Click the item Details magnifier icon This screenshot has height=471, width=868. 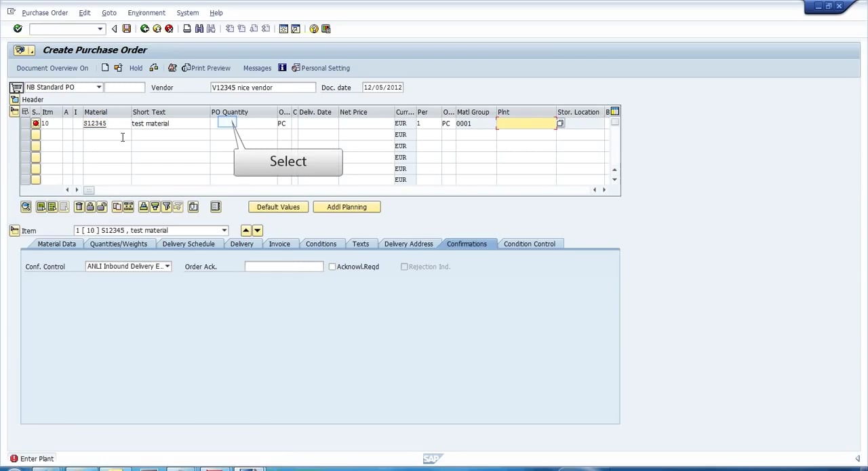26,207
